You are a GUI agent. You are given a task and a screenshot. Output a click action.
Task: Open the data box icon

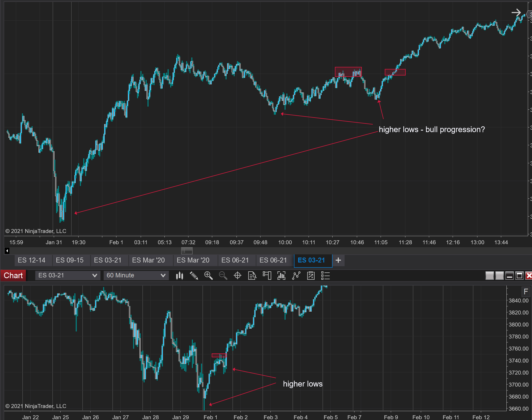(252, 276)
